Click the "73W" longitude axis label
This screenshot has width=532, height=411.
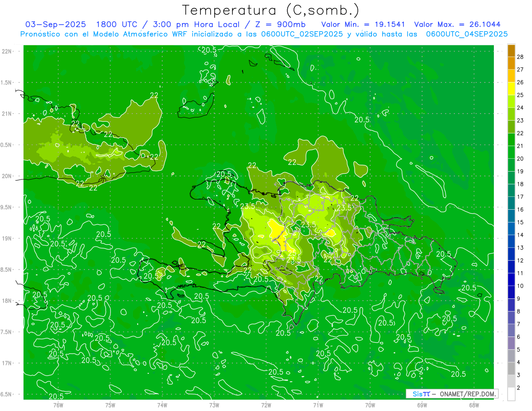(x=214, y=405)
